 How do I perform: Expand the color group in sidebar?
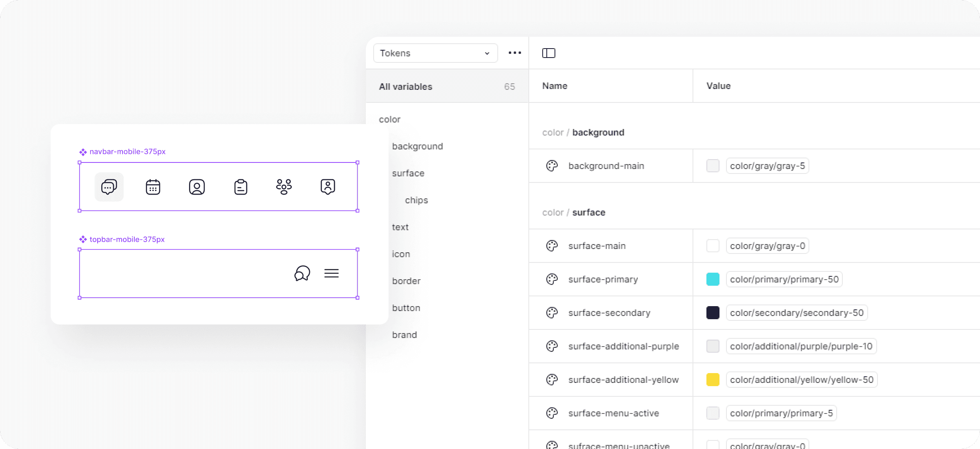[390, 119]
